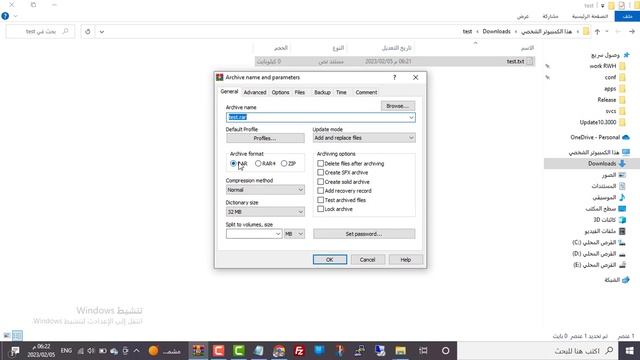The height and width of the screenshot is (360, 640).
Task: Go to the Backup tab
Action: (x=322, y=92)
